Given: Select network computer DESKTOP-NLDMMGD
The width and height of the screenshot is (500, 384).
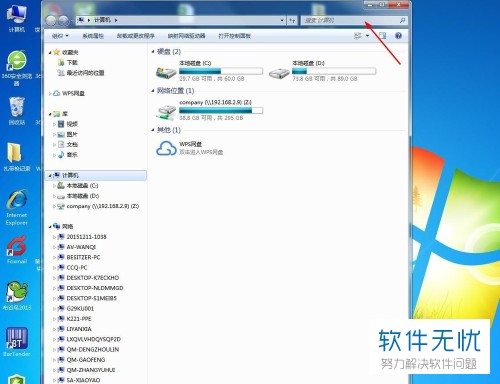Looking at the screenshot, I should click(90, 288).
